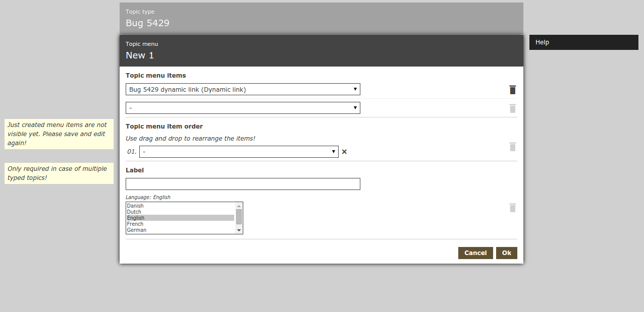Click the trash icon beside the empty menu item dropdown

coord(512,108)
